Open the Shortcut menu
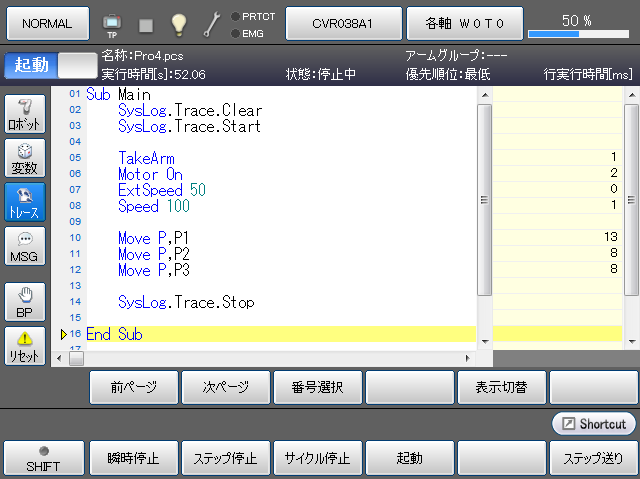Screen dimensions: 640x479 tap(593, 423)
